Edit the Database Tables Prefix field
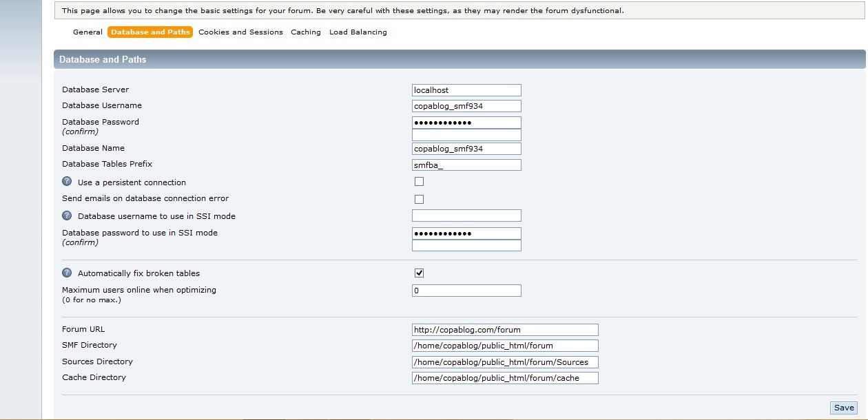 click(x=466, y=165)
